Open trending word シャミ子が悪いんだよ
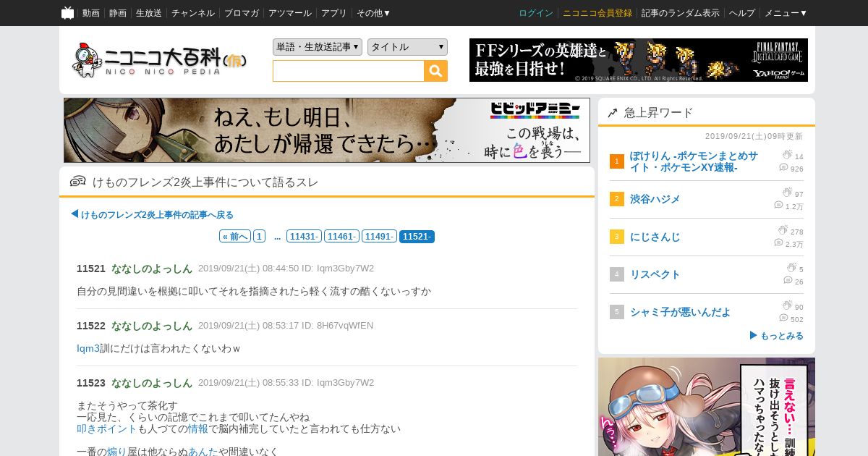The width and height of the screenshot is (868, 456). (x=680, y=312)
